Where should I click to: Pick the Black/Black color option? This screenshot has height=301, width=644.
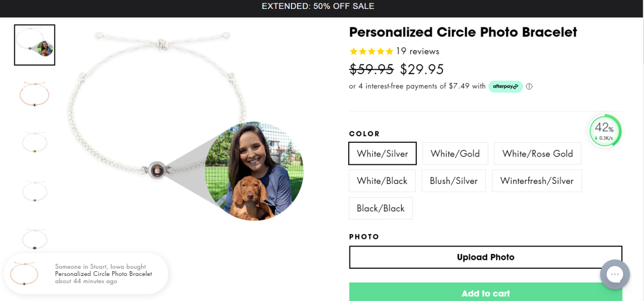pyautogui.click(x=380, y=208)
